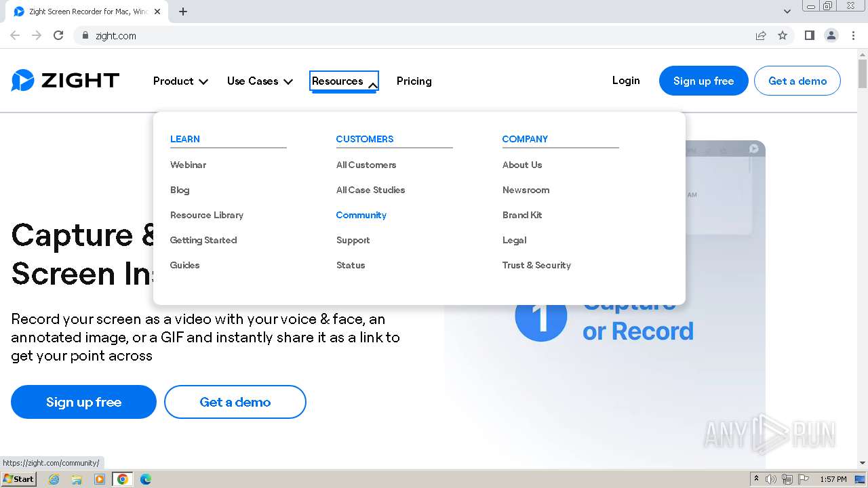Open File Explorer from the taskbar
Viewport: 868px width, 488px height.
pyautogui.click(x=77, y=479)
